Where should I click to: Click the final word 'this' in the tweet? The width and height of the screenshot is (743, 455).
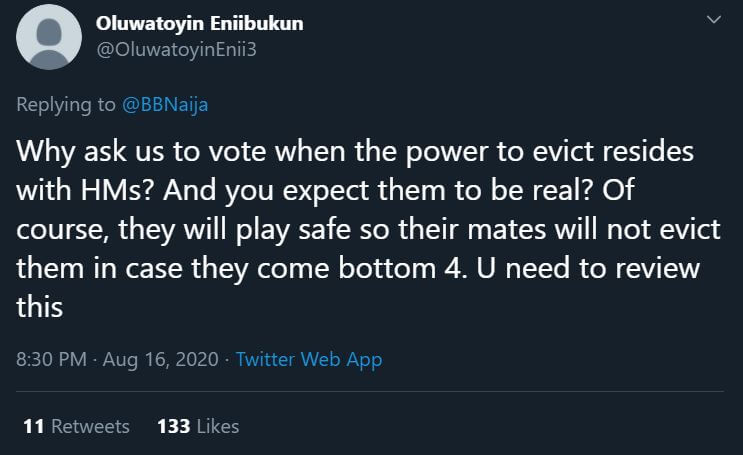(x=39, y=307)
